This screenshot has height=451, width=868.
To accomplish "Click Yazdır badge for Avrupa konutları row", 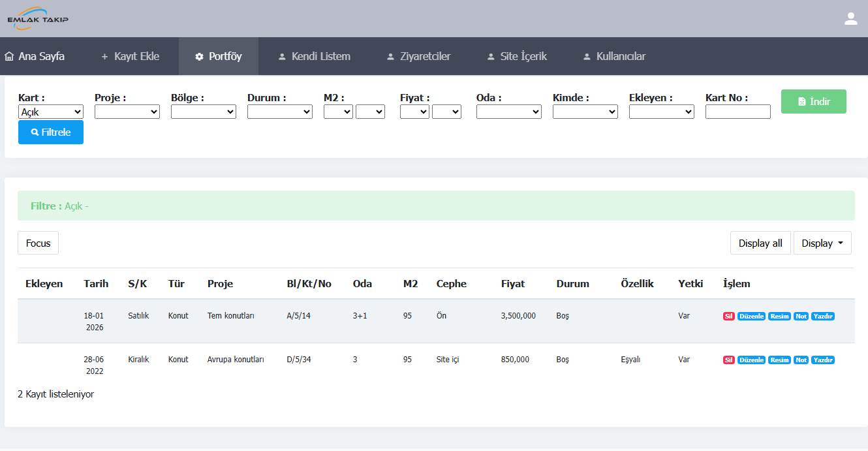I will [x=823, y=360].
